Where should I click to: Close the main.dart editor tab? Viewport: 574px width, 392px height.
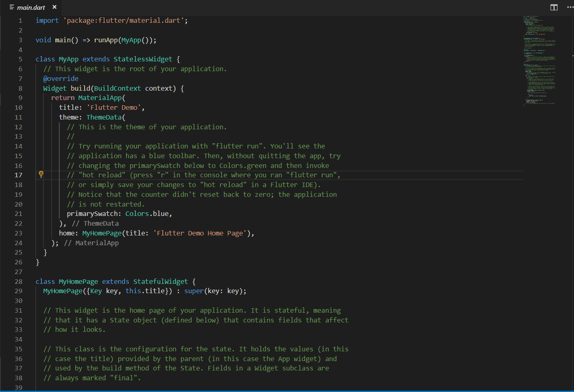pos(55,7)
